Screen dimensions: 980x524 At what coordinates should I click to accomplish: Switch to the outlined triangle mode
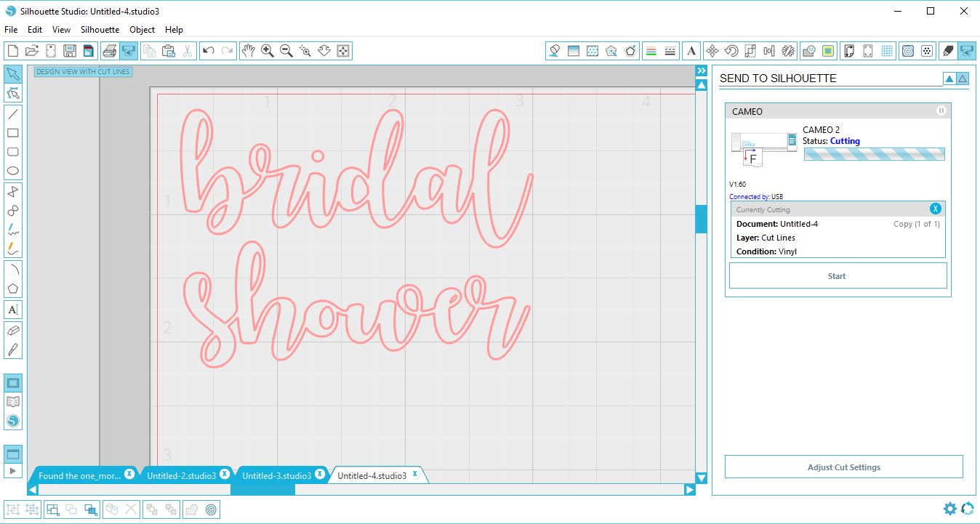click(963, 78)
